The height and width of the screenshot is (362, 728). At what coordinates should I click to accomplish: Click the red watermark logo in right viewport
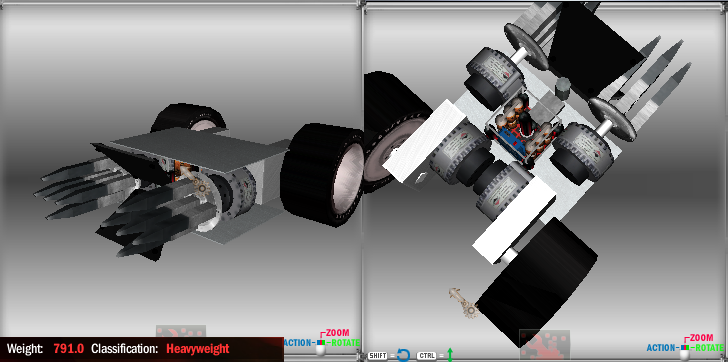click(544, 344)
